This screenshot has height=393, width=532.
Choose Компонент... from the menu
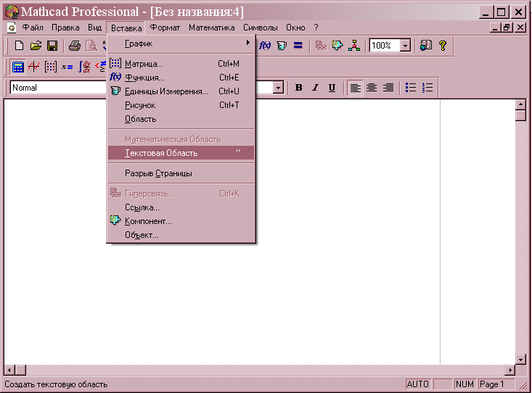181,221
